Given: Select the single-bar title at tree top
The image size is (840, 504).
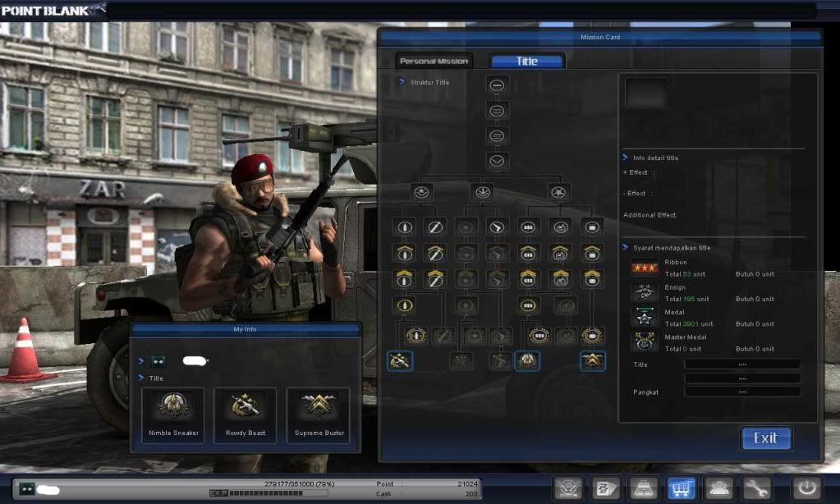Looking at the screenshot, I should pos(497,85).
